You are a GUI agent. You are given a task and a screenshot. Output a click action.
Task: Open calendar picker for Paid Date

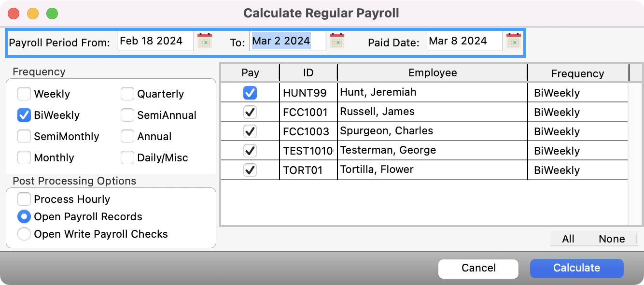tap(513, 41)
